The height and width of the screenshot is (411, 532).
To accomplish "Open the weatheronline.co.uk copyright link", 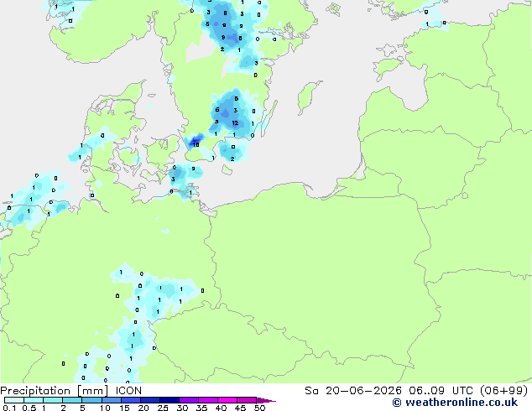I will tap(455, 403).
